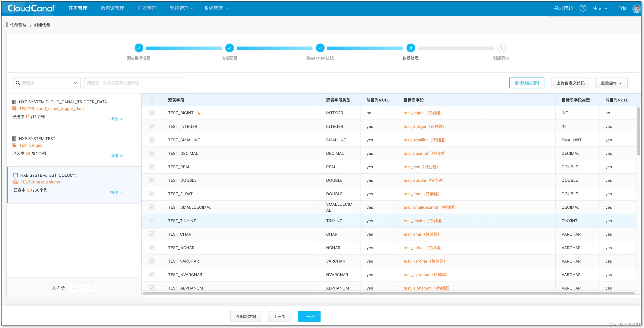Click target field test_bigint (待创建)
The image size is (644, 328).
pyautogui.click(x=423, y=113)
